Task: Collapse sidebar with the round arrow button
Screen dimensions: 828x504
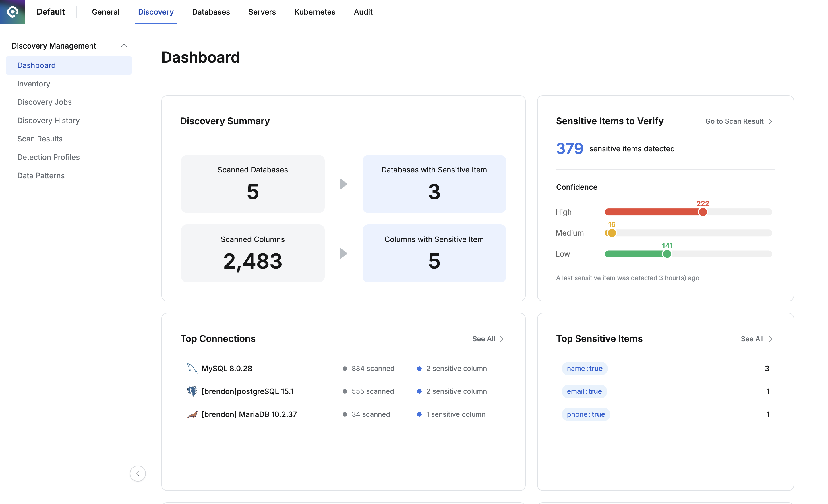Action: 138,473
